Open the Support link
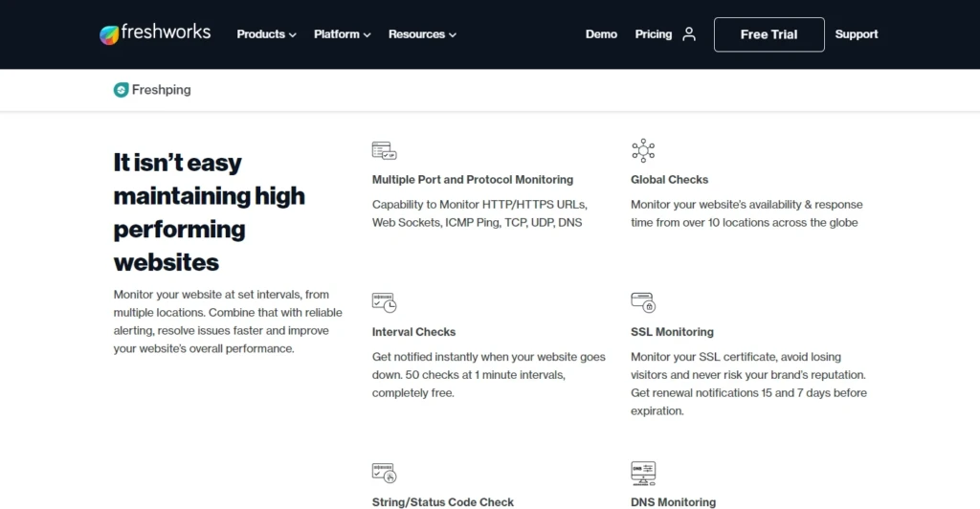Screen dimensions: 980x509 tap(857, 34)
